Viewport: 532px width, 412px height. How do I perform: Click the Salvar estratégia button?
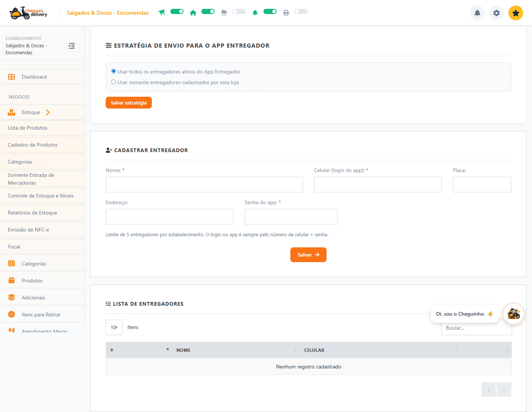(x=129, y=103)
